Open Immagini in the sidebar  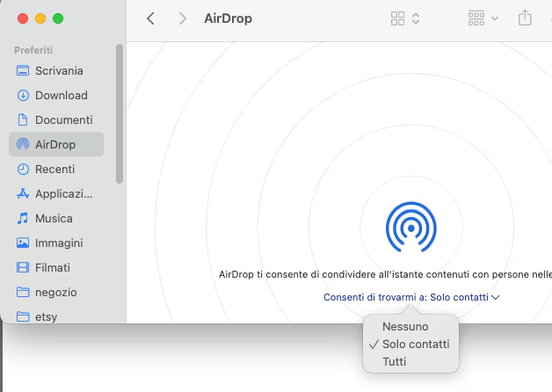(59, 243)
